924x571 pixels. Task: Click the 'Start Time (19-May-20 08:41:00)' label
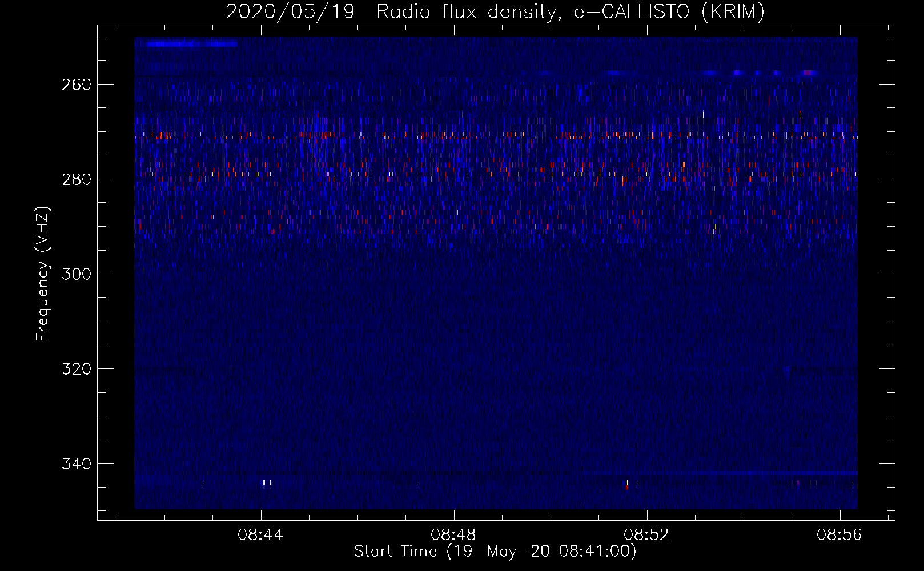point(495,552)
